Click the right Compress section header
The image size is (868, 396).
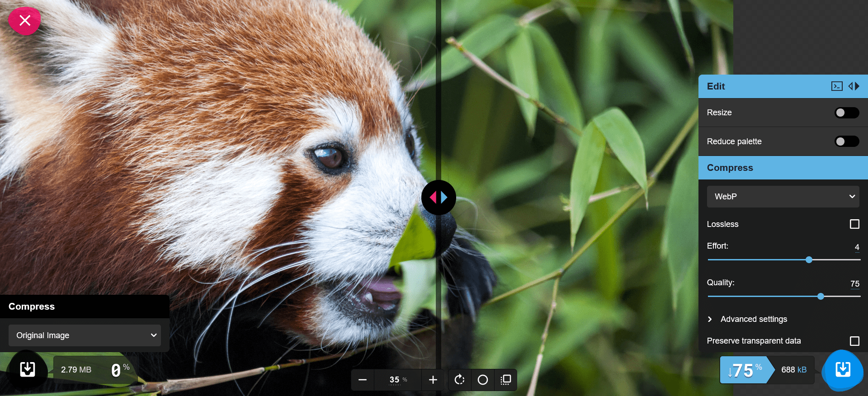[x=783, y=168]
